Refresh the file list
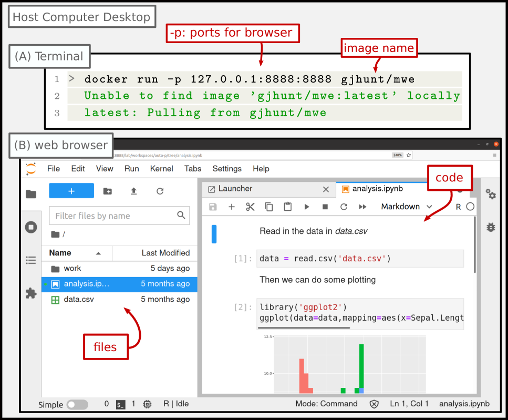508x420 pixels. pyautogui.click(x=160, y=191)
